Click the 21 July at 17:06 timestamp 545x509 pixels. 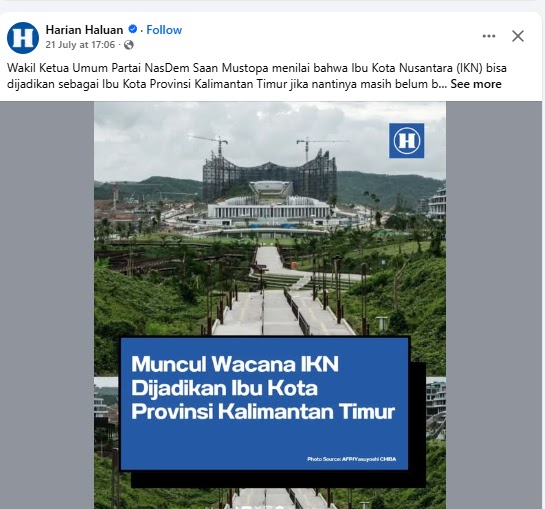(80, 45)
